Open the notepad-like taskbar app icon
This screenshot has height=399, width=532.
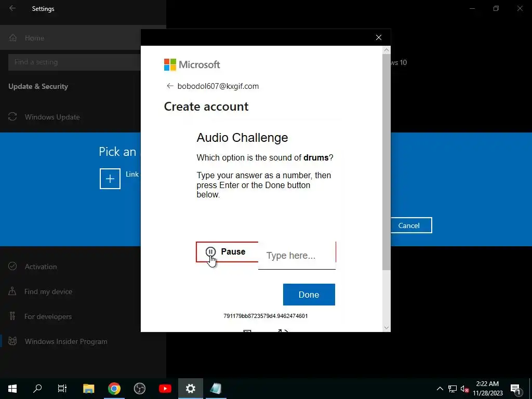pos(216,389)
